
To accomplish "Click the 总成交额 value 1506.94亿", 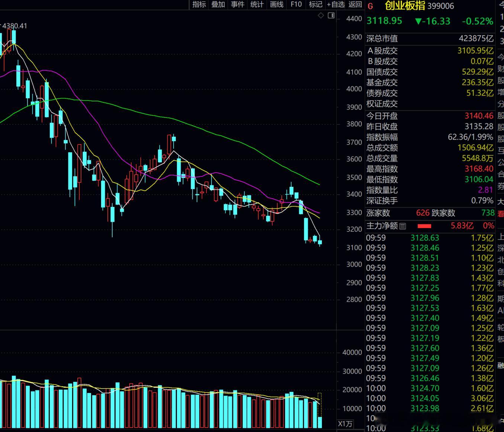I will point(475,148).
